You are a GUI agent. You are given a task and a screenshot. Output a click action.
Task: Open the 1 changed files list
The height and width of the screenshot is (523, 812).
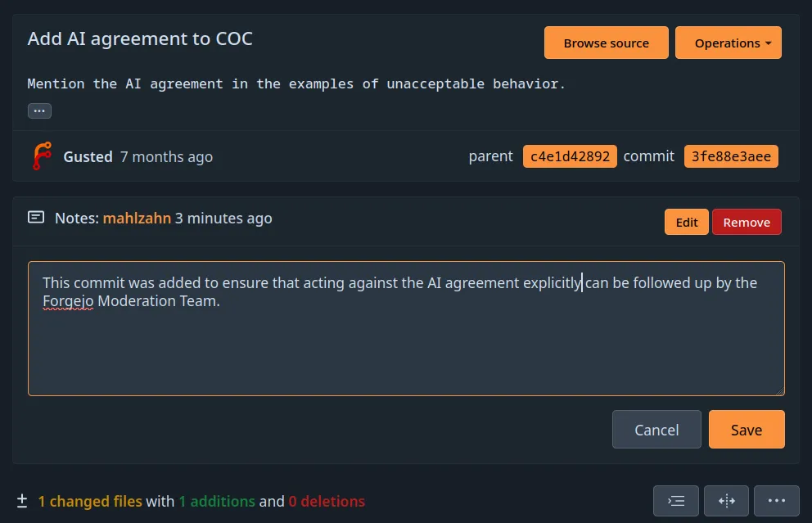point(90,501)
